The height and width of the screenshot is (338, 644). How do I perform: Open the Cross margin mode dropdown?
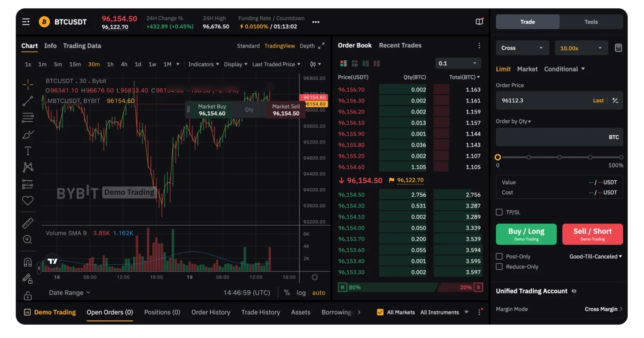pyautogui.click(x=522, y=48)
